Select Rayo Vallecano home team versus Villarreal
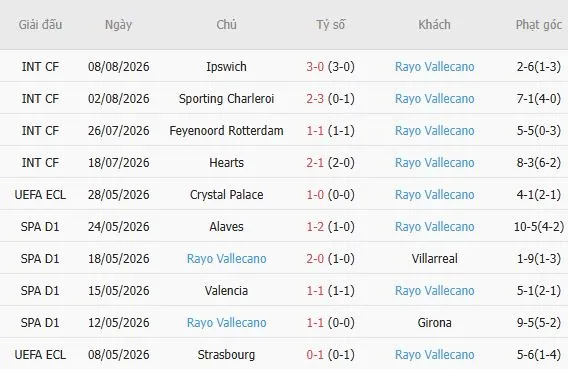The image size is (568, 369). pyautogui.click(x=226, y=259)
